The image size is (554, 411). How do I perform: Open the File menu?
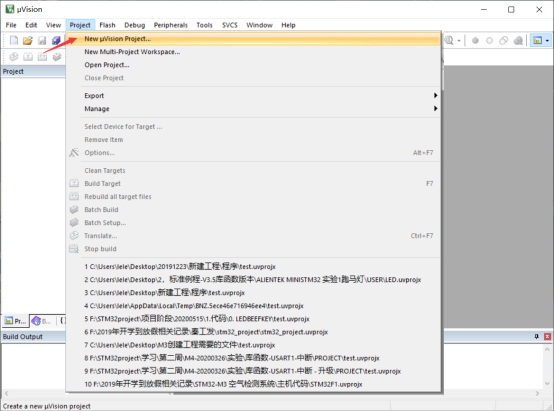11,25
